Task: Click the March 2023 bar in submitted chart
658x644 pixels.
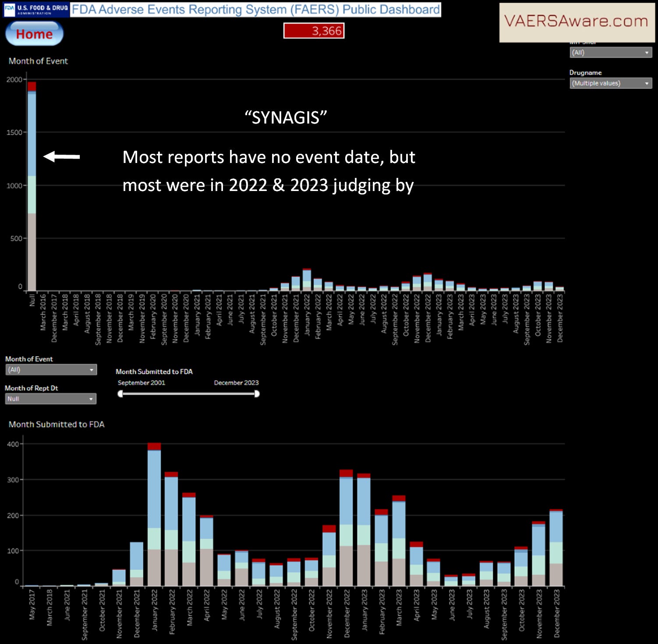Action: [x=399, y=541]
